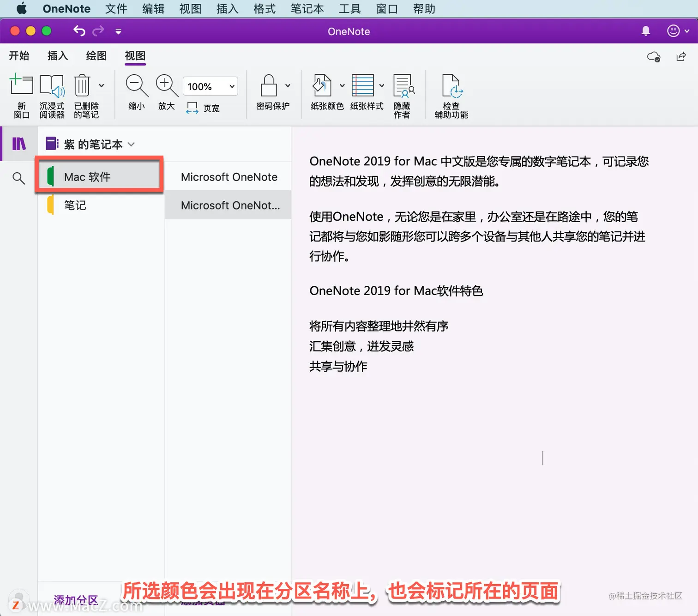
Task: Select the 视图 ribbon tab
Action: pos(135,56)
